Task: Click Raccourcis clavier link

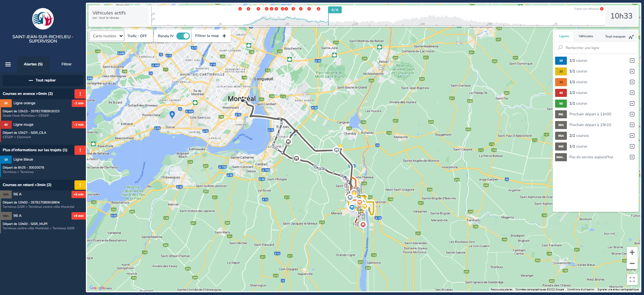Action: pyautogui.click(x=501, y=289)
